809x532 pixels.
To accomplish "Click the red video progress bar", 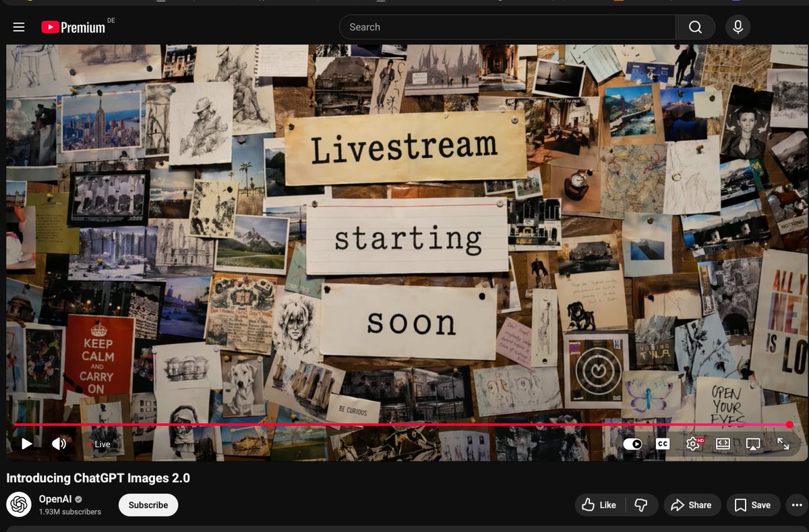I will pyautogui.click(x=402, y=425).
